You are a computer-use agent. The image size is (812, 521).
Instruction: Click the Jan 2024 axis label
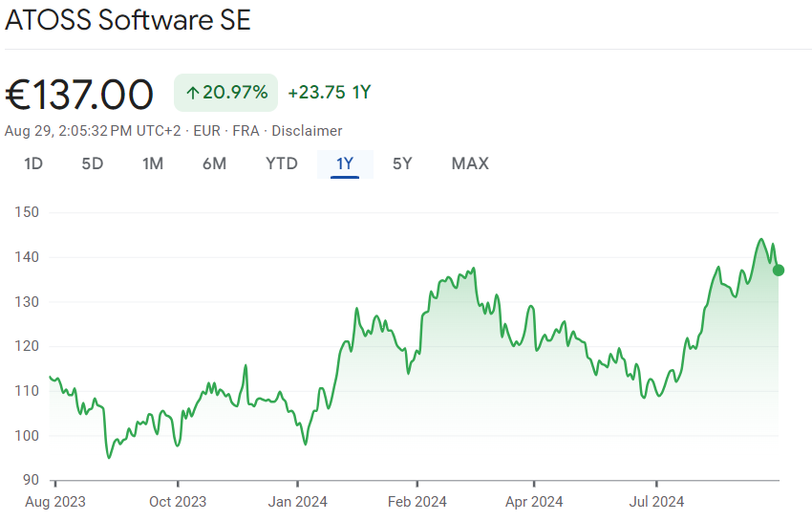tap(297, 502)
